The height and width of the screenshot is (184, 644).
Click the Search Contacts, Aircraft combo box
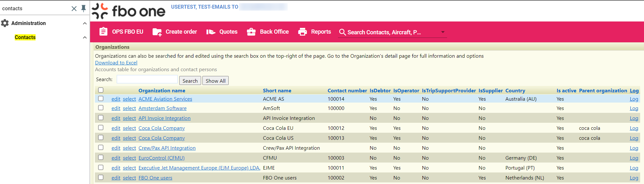coord(392,32)
